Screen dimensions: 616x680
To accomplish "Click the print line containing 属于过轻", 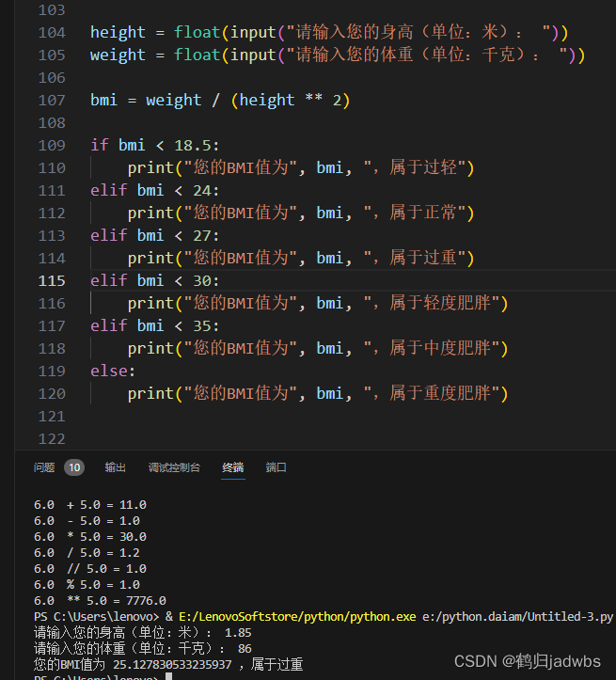I will 301,167.
